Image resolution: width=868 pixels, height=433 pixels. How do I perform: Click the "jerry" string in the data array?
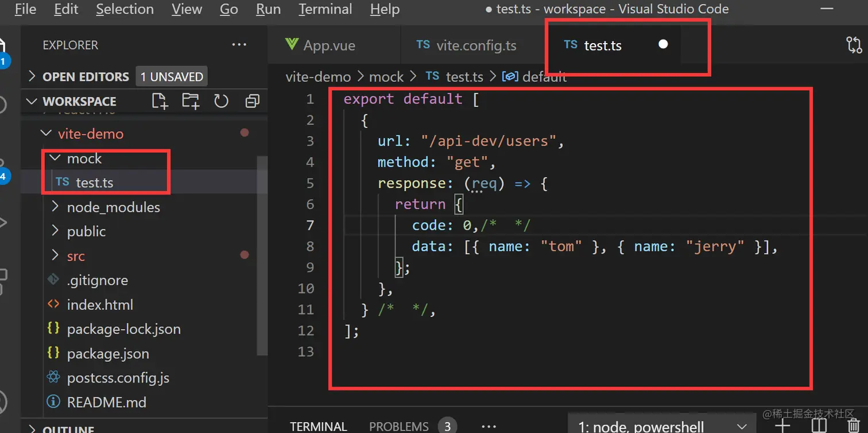click(x=715, y=247)
